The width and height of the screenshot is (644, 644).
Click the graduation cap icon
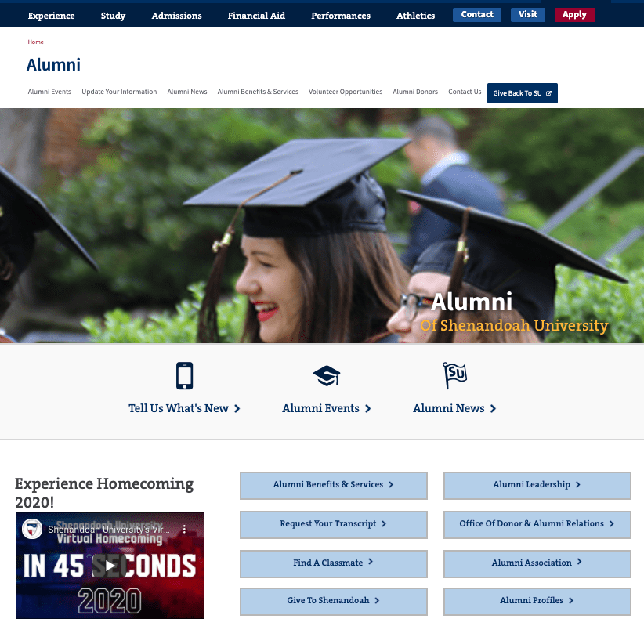(327, 376)
